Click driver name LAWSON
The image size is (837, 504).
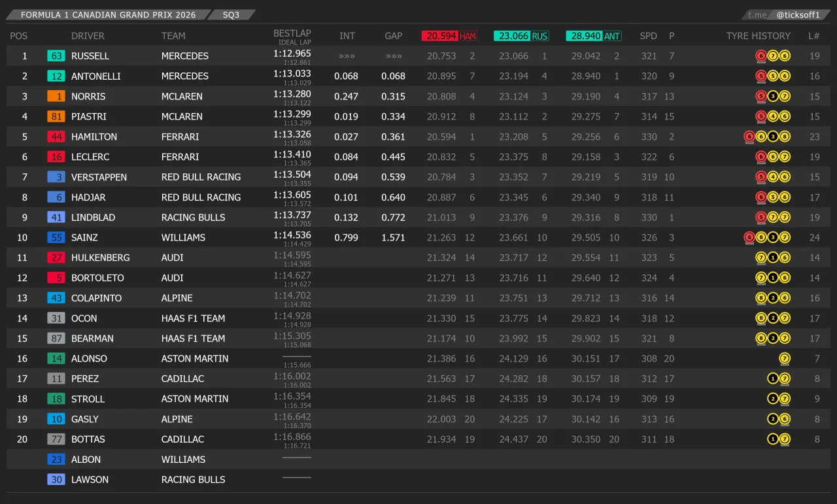tap(90, 480)
